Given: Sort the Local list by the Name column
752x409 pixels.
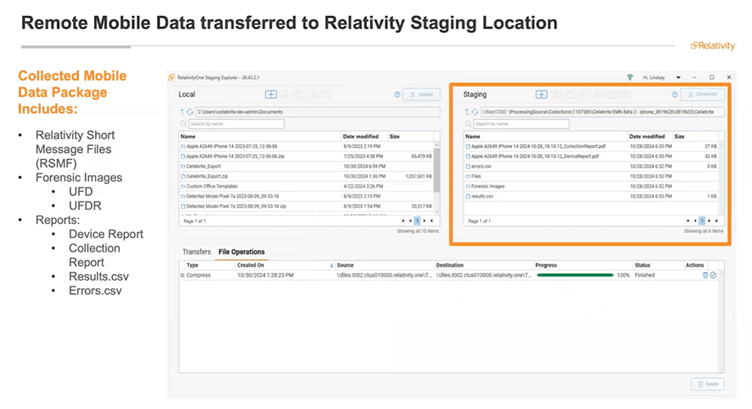Looking at the screenshot, I should pos(260,137).
